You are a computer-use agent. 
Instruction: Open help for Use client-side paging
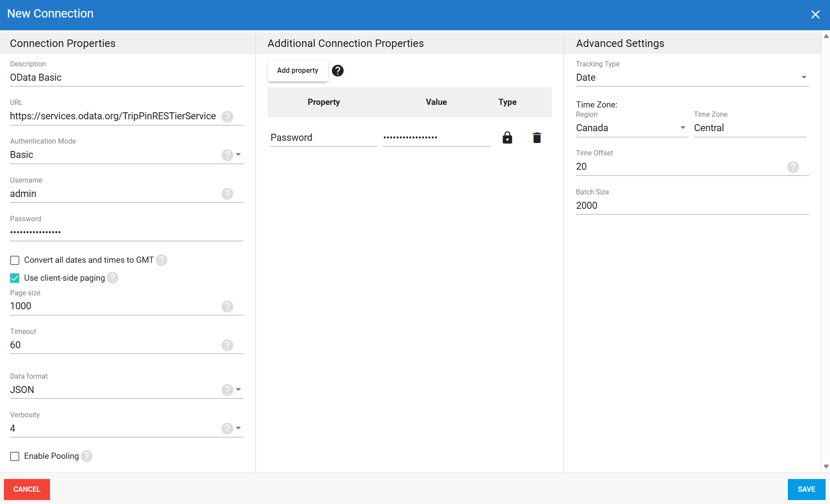click(113, 278)
